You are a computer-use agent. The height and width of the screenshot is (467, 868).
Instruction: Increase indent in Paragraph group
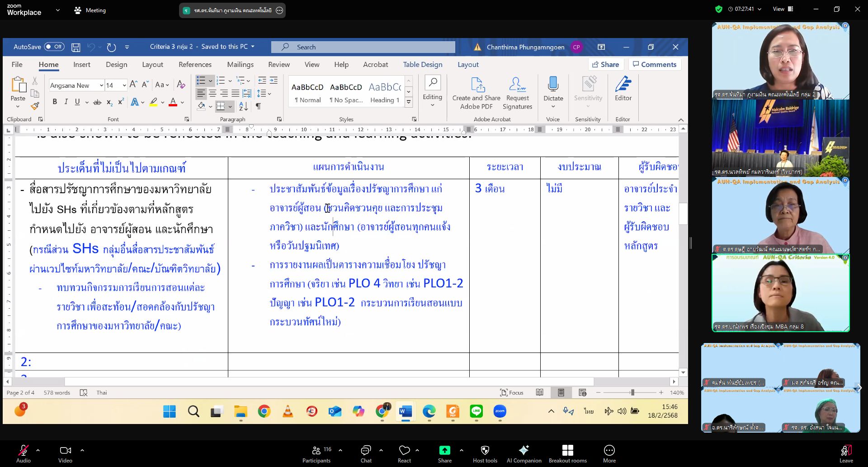274,81
